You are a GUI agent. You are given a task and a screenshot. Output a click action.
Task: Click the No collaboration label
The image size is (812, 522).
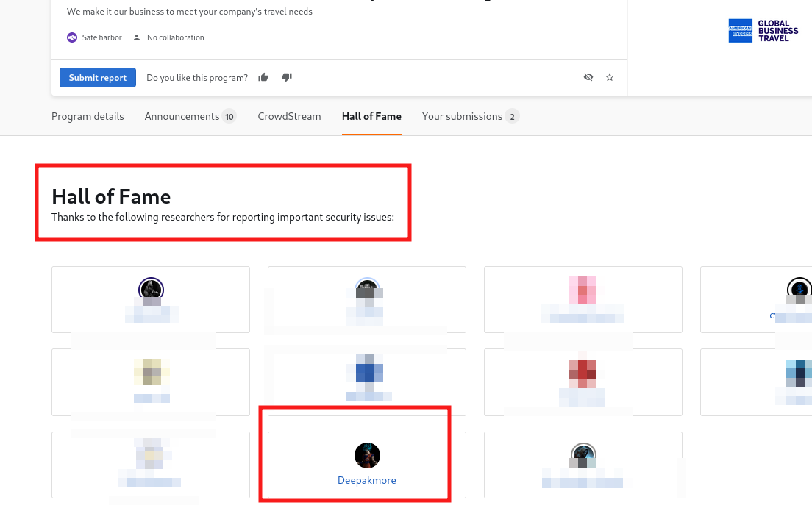coord(176,37)
